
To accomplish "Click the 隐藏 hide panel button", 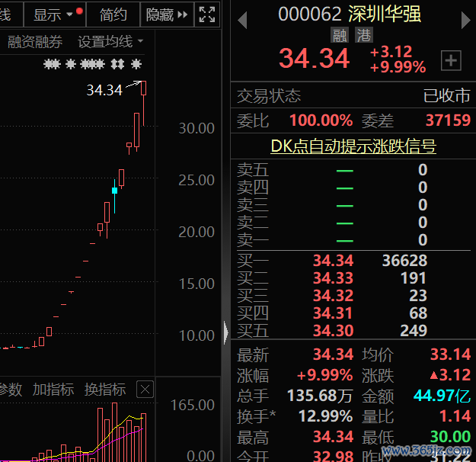I will pyautogui.click(x=167, y=14).
